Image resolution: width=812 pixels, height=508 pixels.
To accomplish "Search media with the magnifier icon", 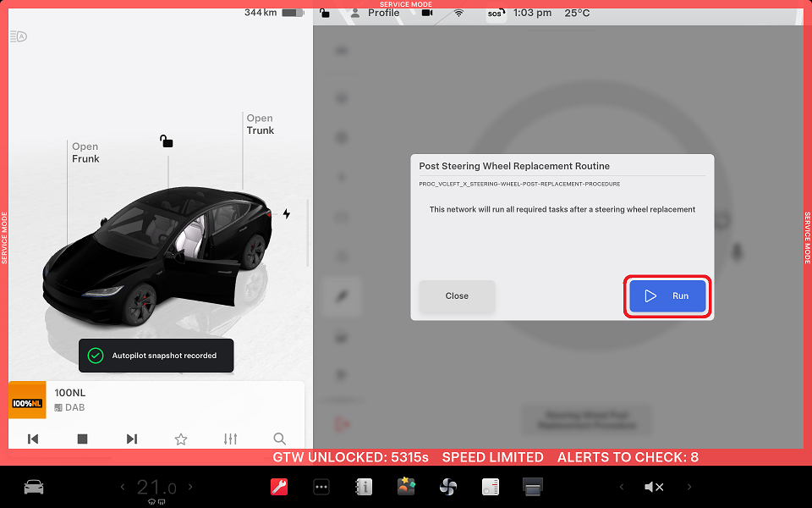I will pyautogui.click(x=279, y=439).
